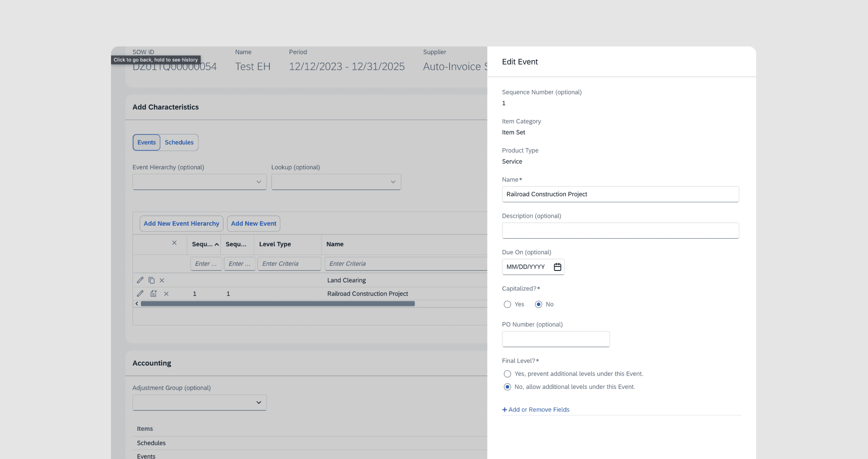Click the Item Set category value
The height and width of the screenshot is (459, 868).
click(x=514, y=133)
